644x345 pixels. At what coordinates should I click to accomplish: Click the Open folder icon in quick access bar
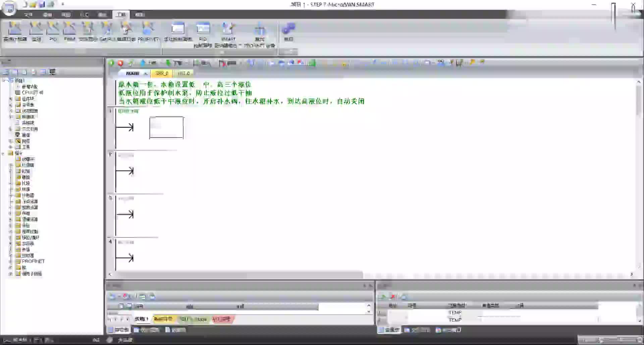click(33, 5)
